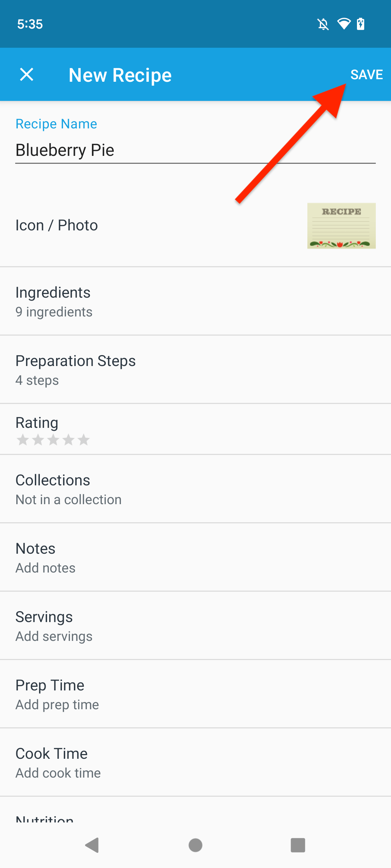Set the first rating star
Screen dimensions: 391x868
tap(23, 440)
